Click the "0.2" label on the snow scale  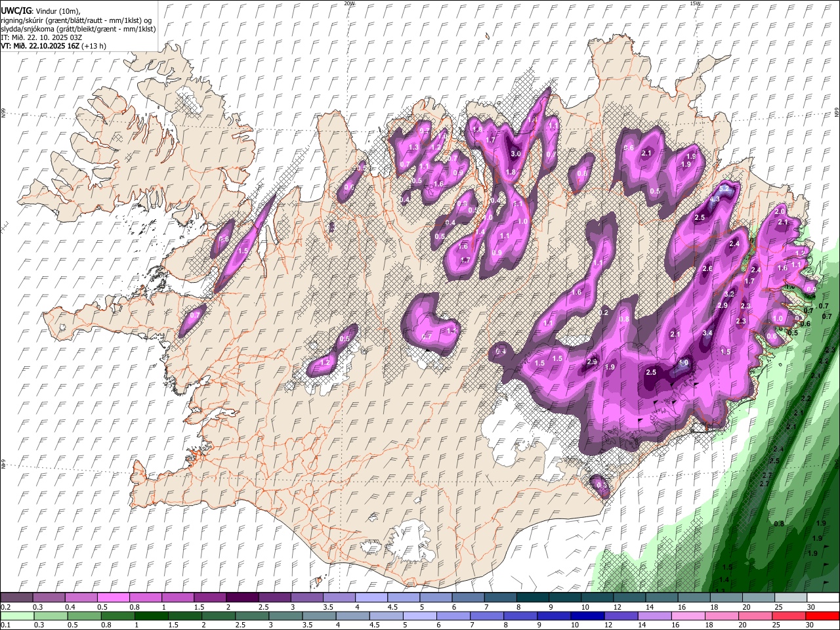pyautogui.click(x=5, y=608)
